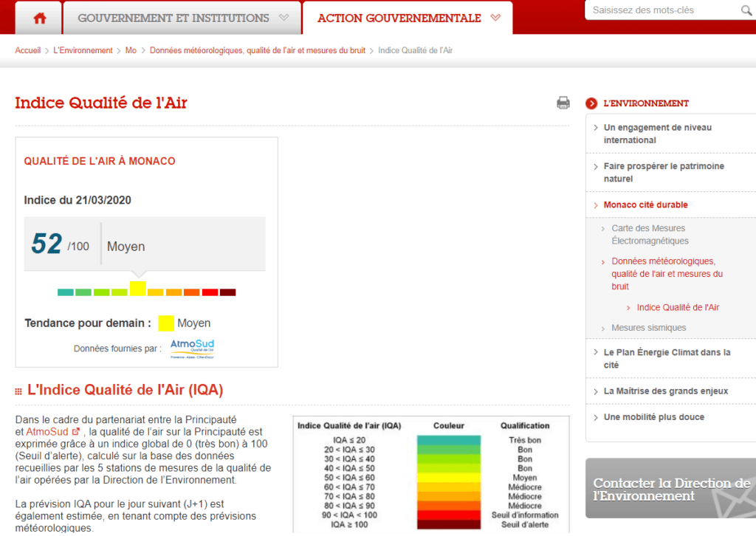Click the keyword search input field
756x536 pixels.
click(x=661, y=10)
